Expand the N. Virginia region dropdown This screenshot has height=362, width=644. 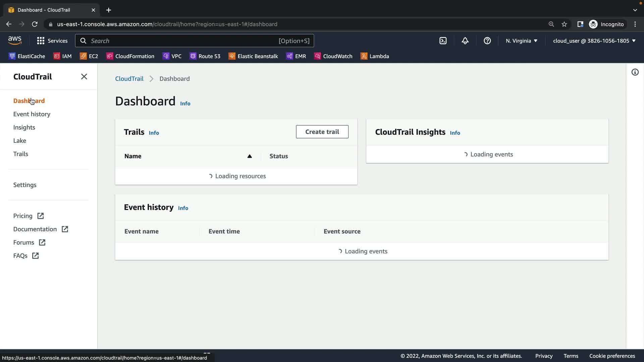(x=521, y=41)
